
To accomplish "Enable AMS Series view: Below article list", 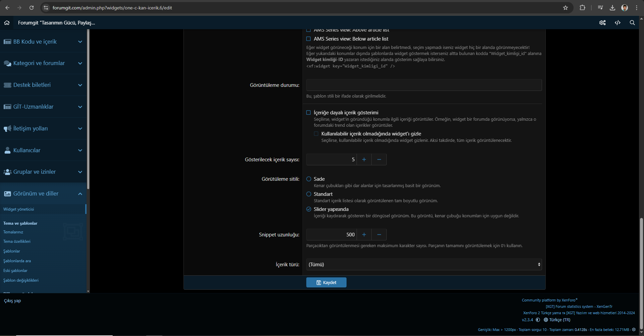I will tap(309, 39).
